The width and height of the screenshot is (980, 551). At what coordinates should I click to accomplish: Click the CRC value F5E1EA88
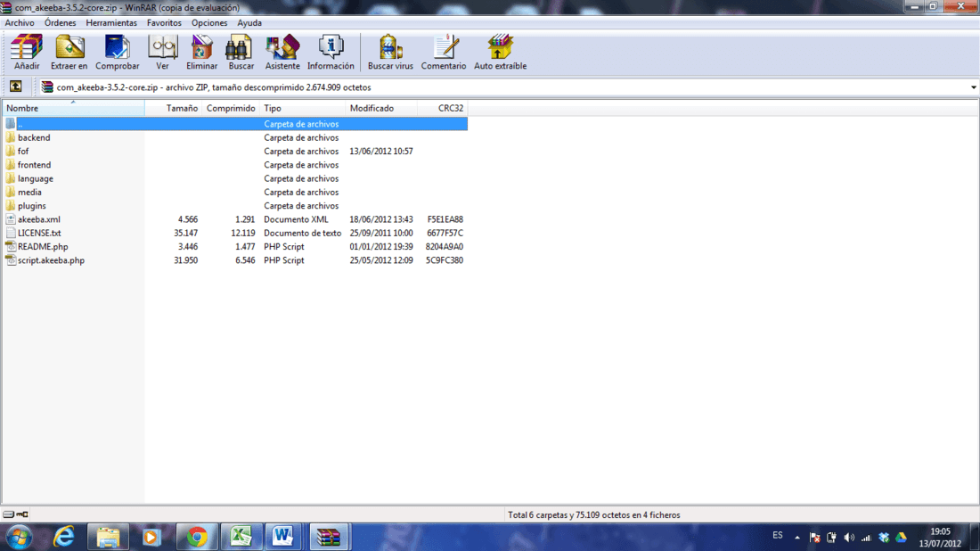(x=445, y=219)
